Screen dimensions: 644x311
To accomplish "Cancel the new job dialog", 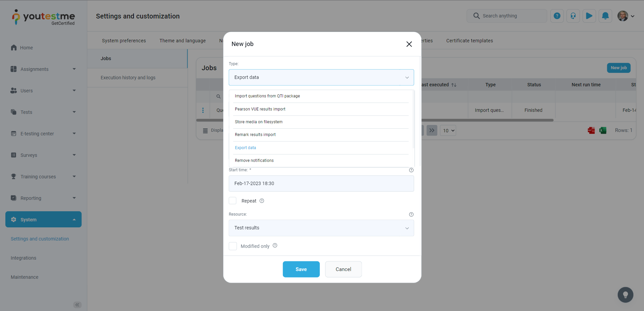I will [343, 269].
